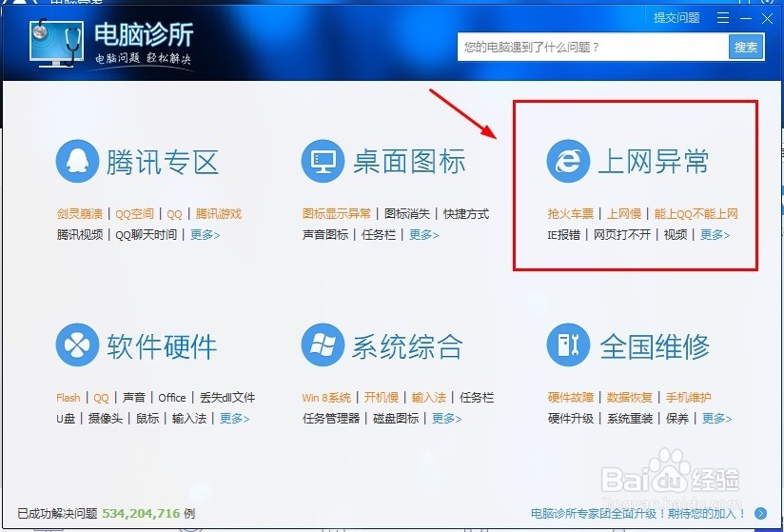Select 腾讯视频 link
Viewport: 784px width, 532px height.
pyautogui.click(x=80, y=234)
